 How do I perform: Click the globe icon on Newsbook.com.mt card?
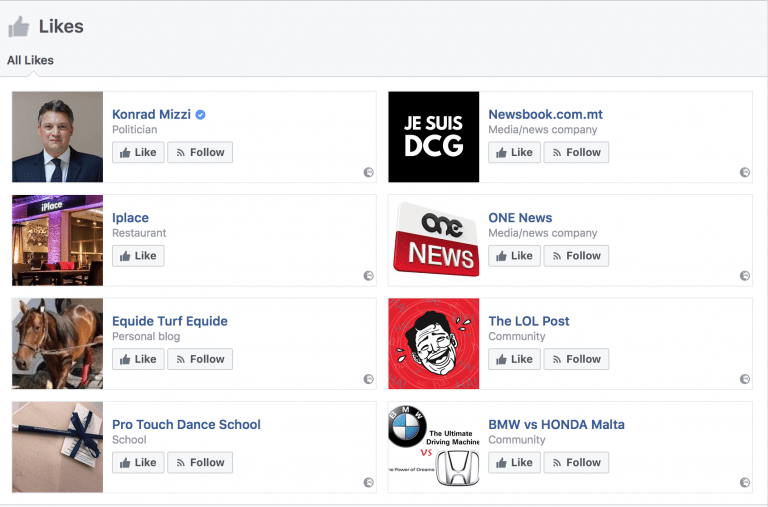744,173
